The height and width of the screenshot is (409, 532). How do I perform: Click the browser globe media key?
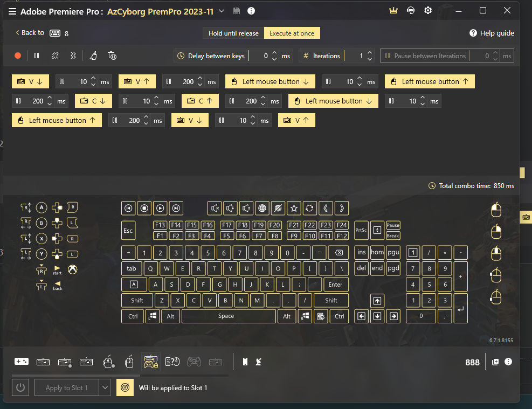click(x=262, y=208)
